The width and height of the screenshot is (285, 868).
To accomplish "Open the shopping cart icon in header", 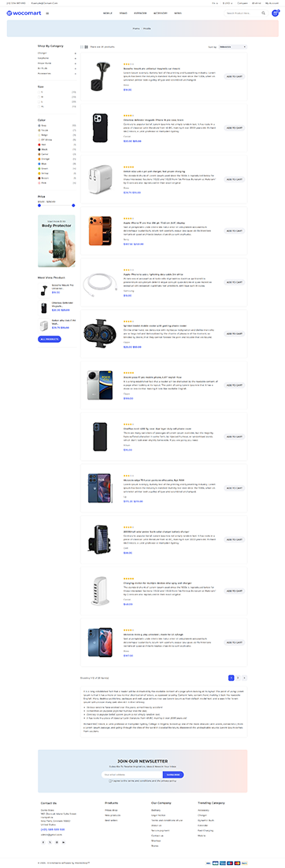I will tap(275, 13).
